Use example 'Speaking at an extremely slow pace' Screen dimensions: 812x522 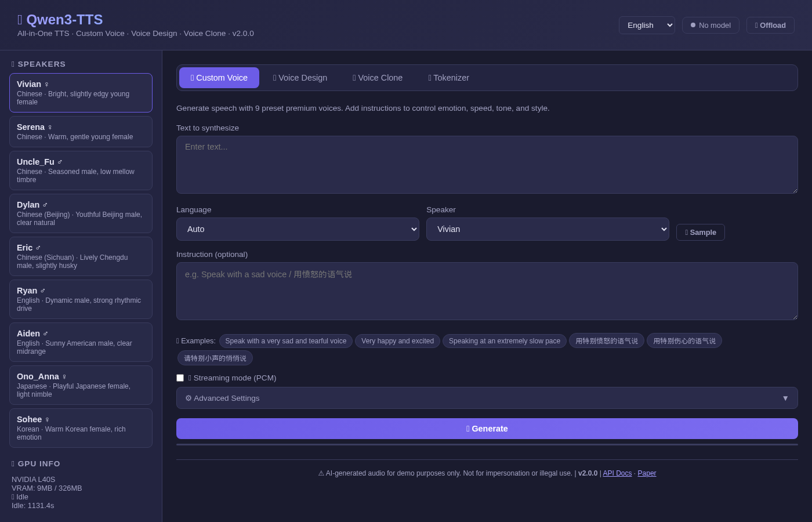(505, 341)
